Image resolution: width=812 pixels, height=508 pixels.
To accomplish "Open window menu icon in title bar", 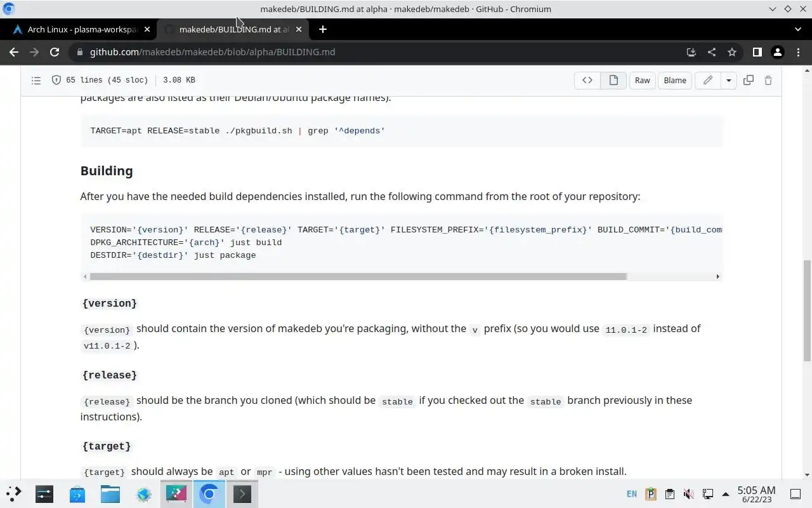I will point(8,9).
